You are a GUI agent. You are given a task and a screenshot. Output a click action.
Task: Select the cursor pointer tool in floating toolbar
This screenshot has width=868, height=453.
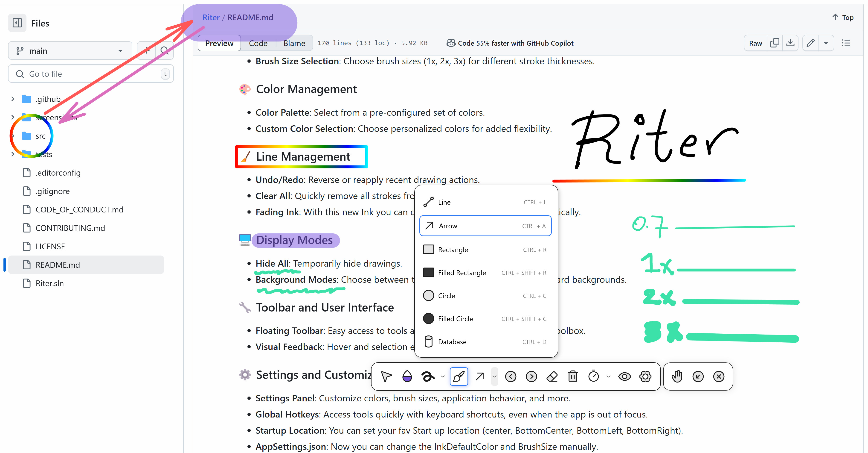point(386,377)
